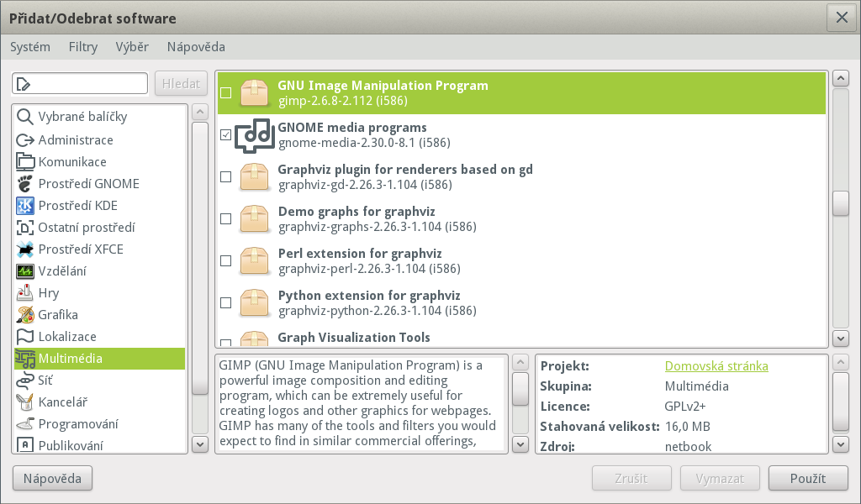Click the Ostatní prostředí icon
The height and width of the screenshot is (504, 861).
tap(24, 228)
